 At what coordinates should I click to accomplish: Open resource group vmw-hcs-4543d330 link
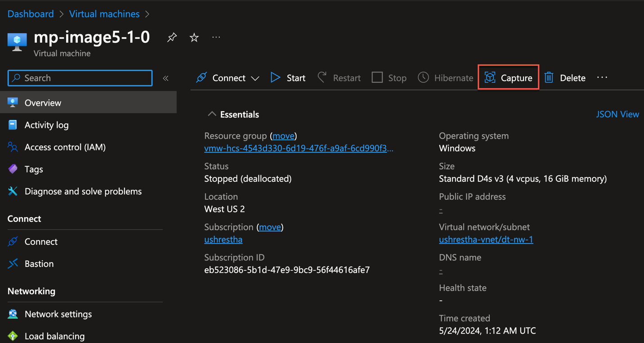click(299, 148)
